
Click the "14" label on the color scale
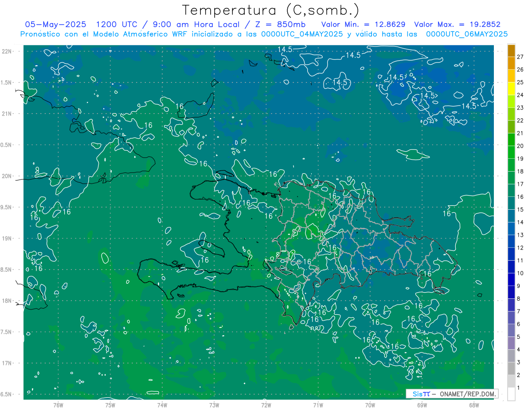pyautogui.click(x=520, y=222)
